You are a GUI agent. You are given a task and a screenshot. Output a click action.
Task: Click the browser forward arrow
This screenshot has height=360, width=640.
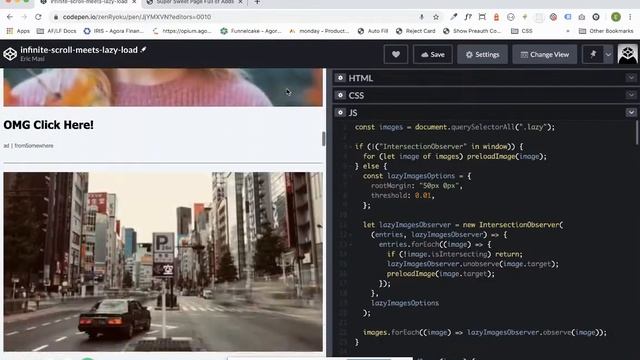(24, 17)
